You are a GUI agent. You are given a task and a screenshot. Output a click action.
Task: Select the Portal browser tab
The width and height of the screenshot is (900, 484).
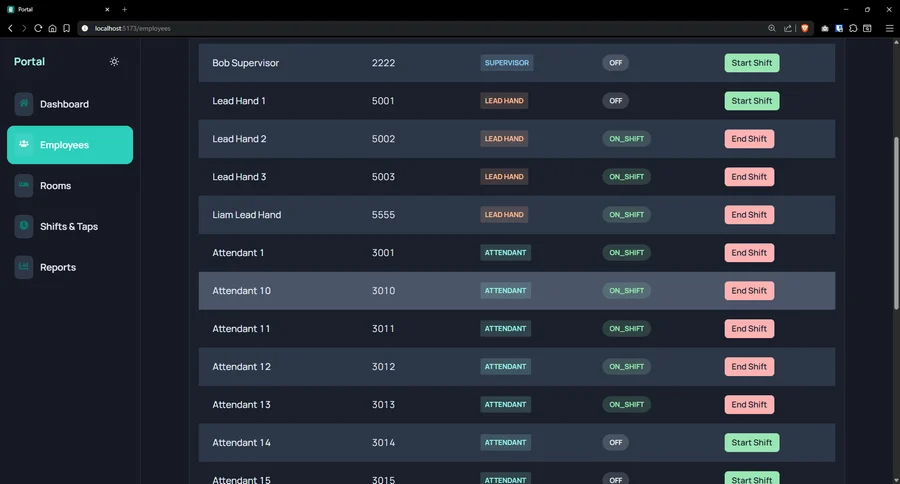(57, 9)
